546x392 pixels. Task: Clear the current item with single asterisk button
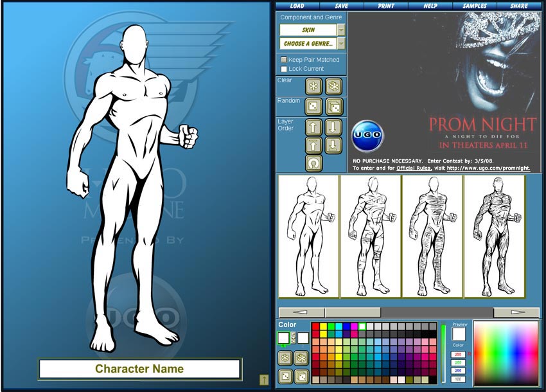(313, 86)
